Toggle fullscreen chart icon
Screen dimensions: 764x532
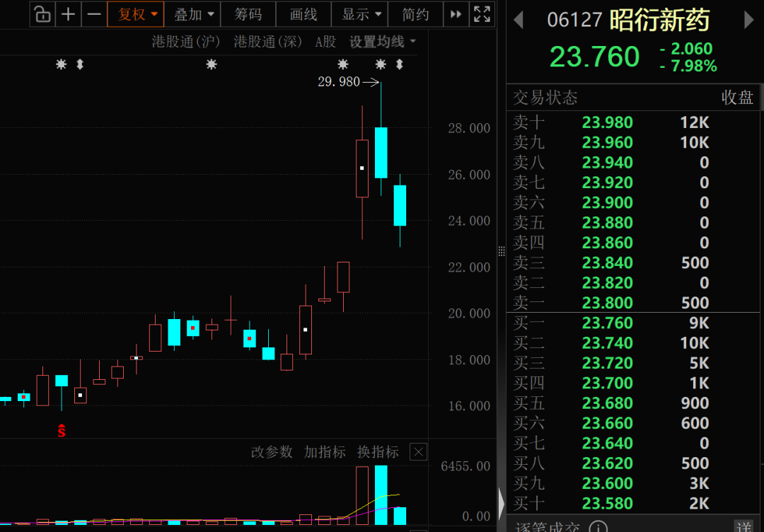482,14
